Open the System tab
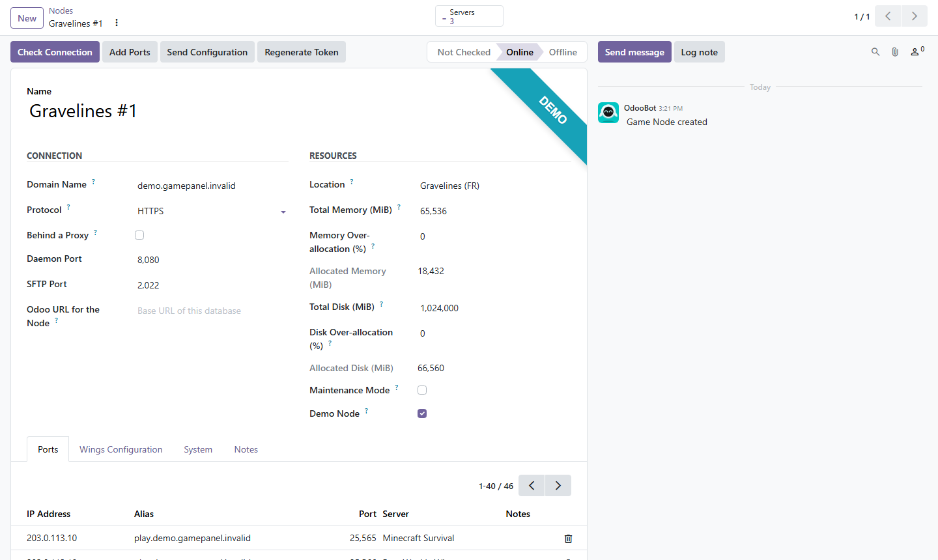Image resolution: width=938 pixels, height=560 pixels. pos(198,449)
